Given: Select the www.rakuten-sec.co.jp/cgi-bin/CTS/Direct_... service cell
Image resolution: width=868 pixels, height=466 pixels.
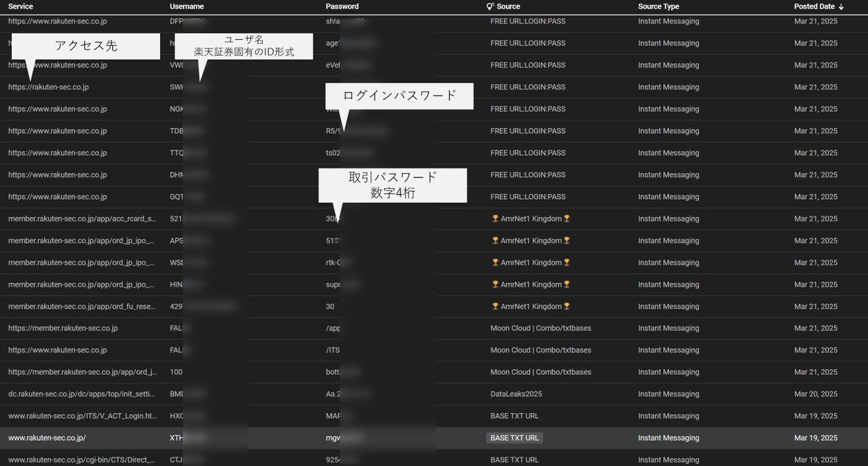Looking at the screenshot, I should point(82,459).
